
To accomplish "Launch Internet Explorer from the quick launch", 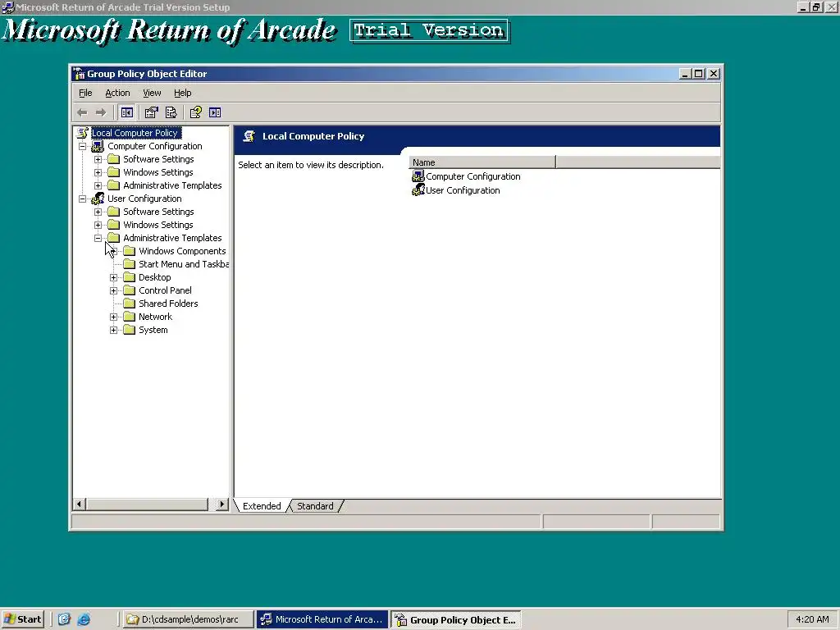I will tap(84, 619).
